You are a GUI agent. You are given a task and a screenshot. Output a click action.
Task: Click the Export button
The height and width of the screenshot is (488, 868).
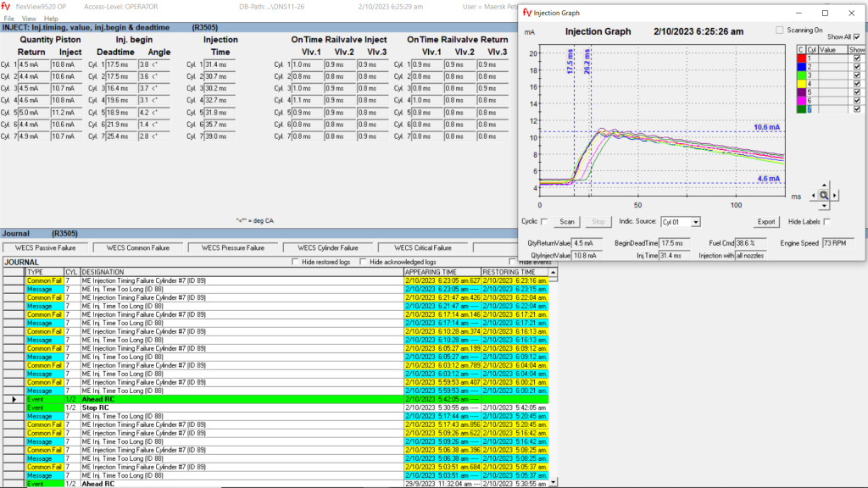coord(766,222)
